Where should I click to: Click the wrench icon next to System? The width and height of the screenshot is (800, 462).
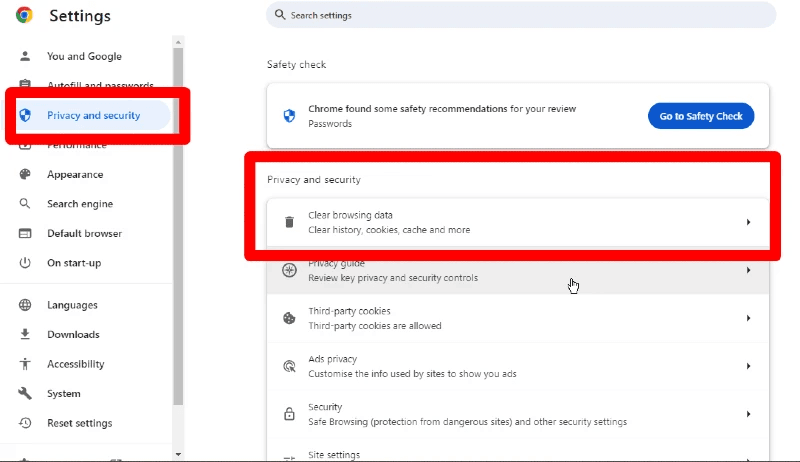pos(26,393)
